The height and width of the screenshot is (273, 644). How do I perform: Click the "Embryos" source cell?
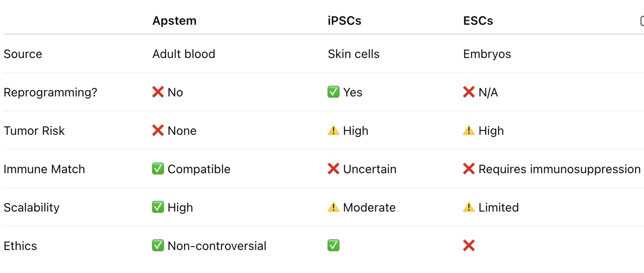pos(487,54)
